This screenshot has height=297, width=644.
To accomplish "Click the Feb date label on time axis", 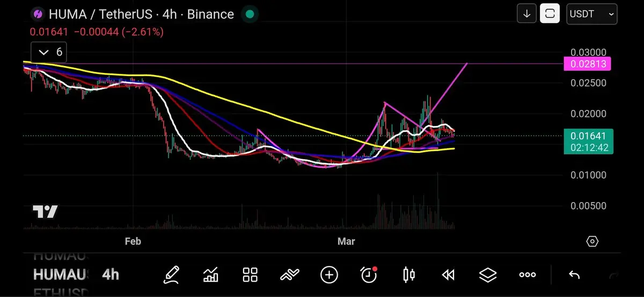I will point(133,242).
